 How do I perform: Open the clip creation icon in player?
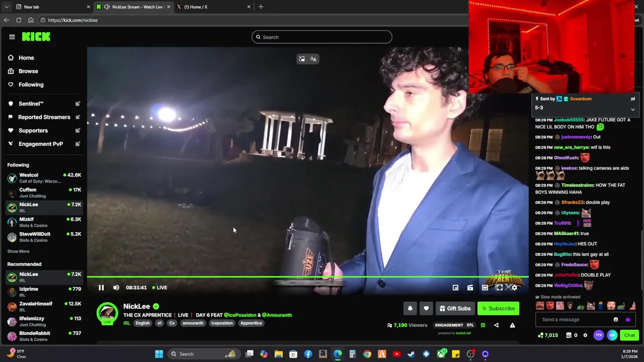[x=470, y=288]
